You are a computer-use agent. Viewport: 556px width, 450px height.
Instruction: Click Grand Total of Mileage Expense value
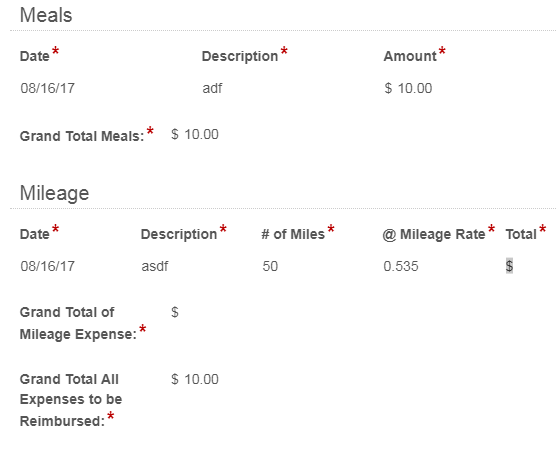point(175,312)
